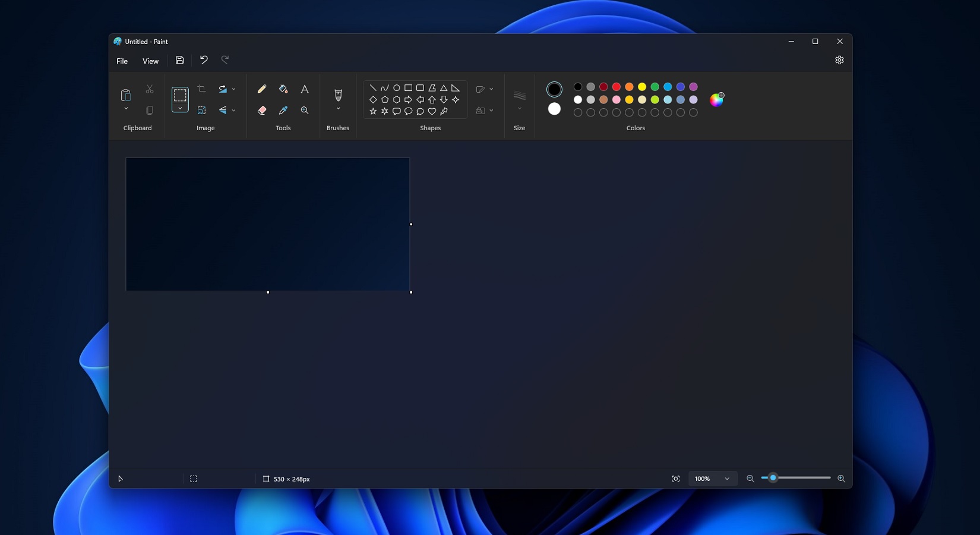Viewport: 980px width, 535px height.
Task: Select the five-pointed star shape
Action: tap(372, 111)
